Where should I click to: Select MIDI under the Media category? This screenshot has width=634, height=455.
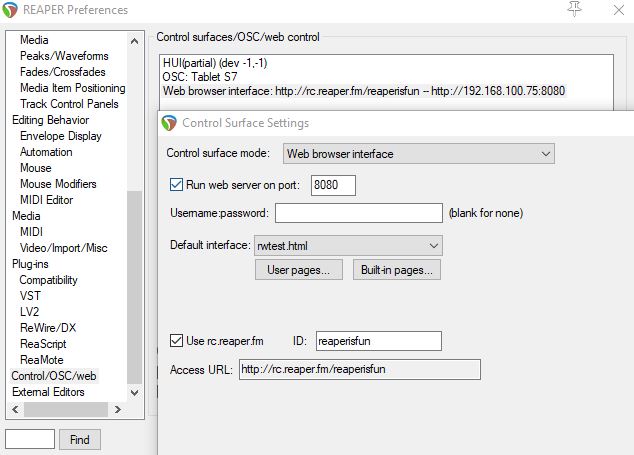pos(31,232)
